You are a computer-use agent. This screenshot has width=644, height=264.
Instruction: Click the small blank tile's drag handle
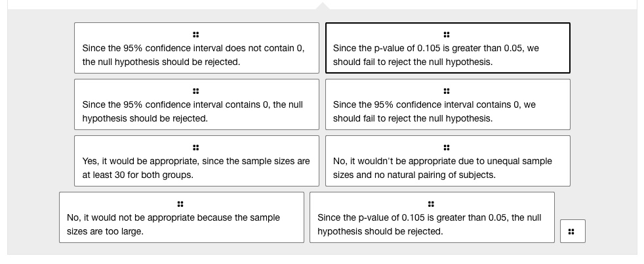[x=571, y=231]
